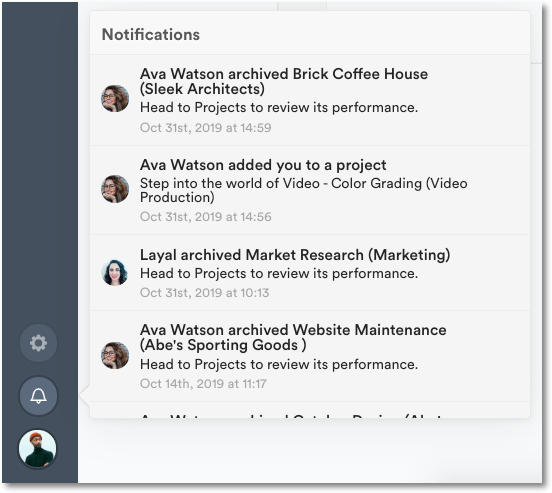Open the "added you to a project" notification
The image size is (552, 493).
coord(310,190)
